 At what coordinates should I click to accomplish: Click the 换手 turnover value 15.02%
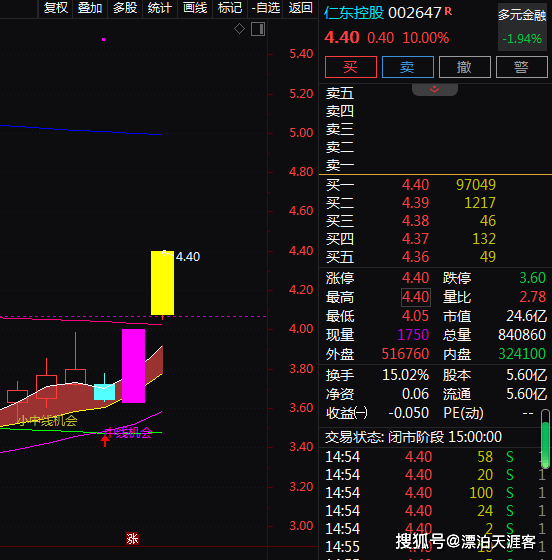click(405, 375)
